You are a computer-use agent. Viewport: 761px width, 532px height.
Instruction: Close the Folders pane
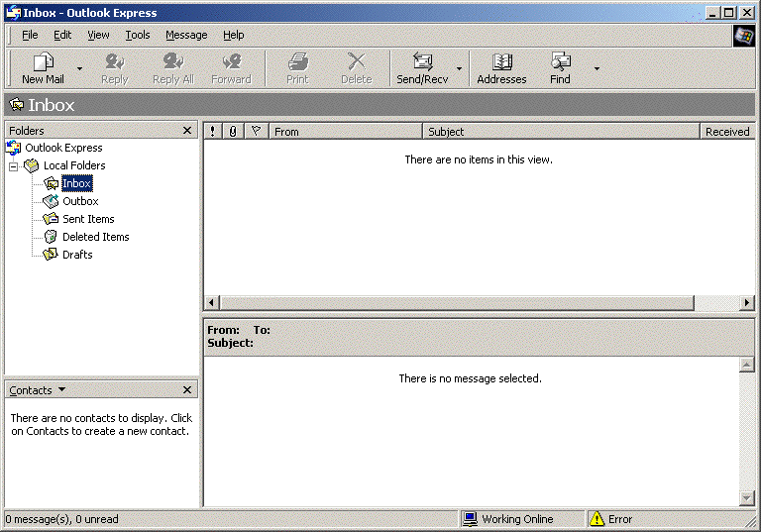(x=187, y=131)
